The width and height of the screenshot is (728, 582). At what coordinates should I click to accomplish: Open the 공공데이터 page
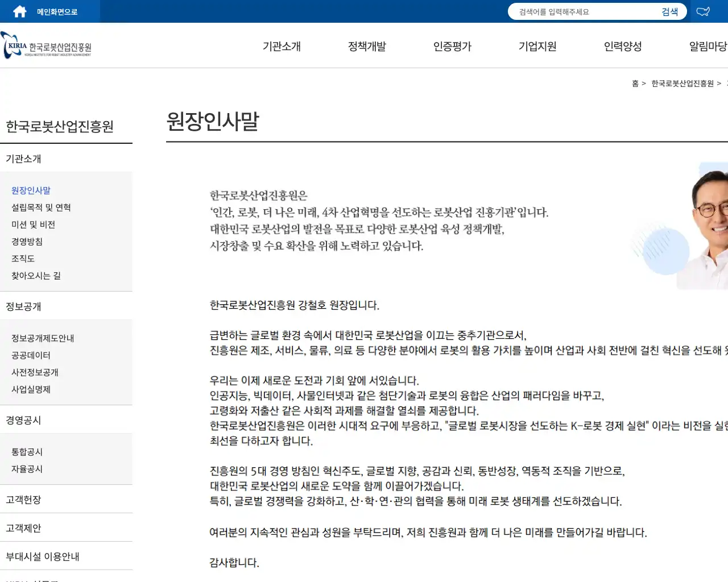pyautogui.click(x=31, y=355)
